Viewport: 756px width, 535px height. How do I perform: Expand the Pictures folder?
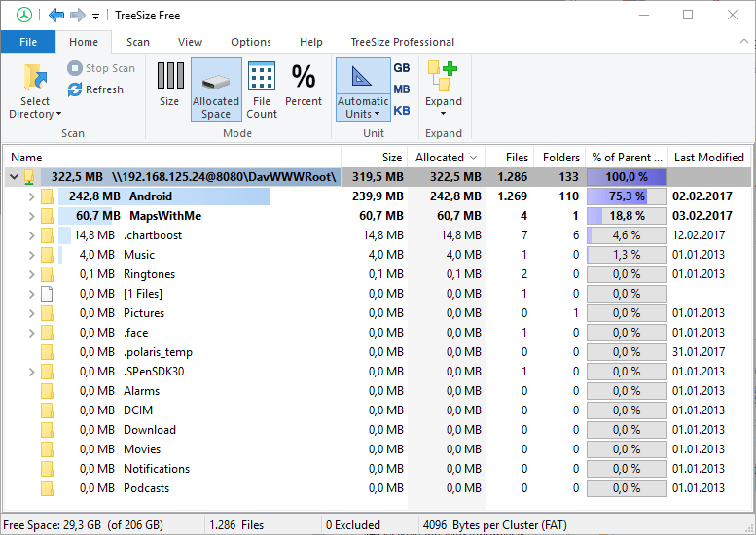click(x=31, y=313)
